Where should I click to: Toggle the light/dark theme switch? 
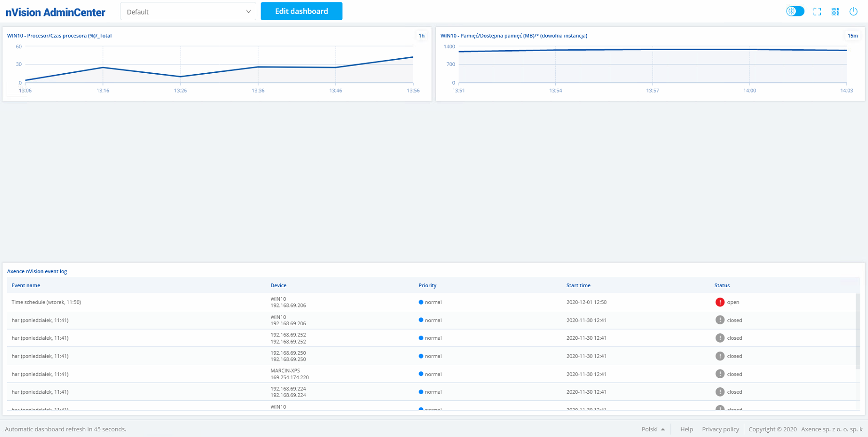tap(795, 11)
